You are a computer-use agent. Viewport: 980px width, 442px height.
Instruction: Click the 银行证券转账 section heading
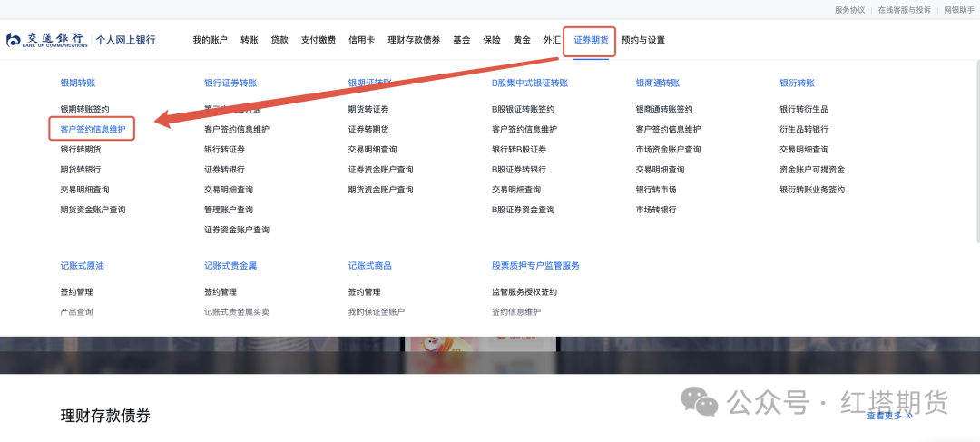pos(230,83)
